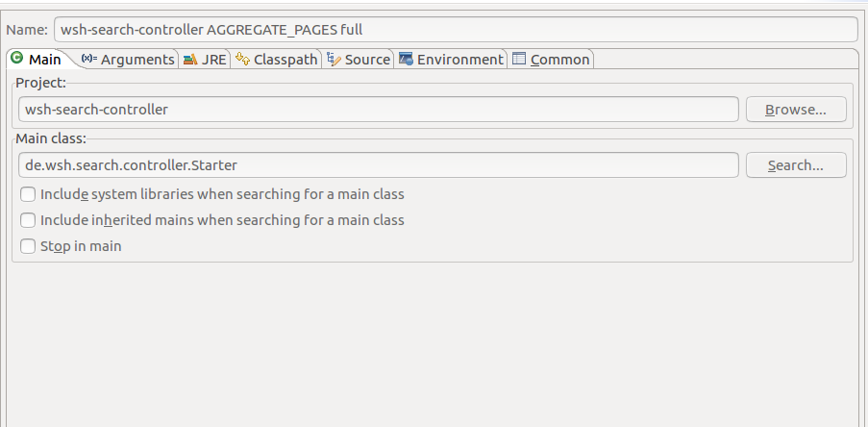
Task: Click the Environment tab icon
Action: [406, 59]
